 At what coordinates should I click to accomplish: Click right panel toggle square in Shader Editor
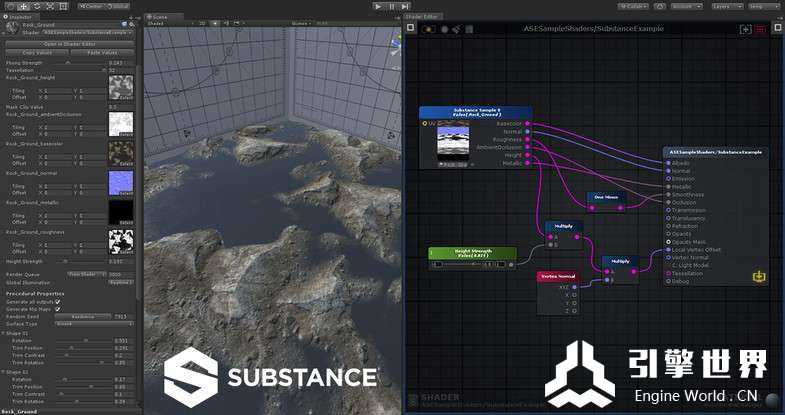[777, 28]
